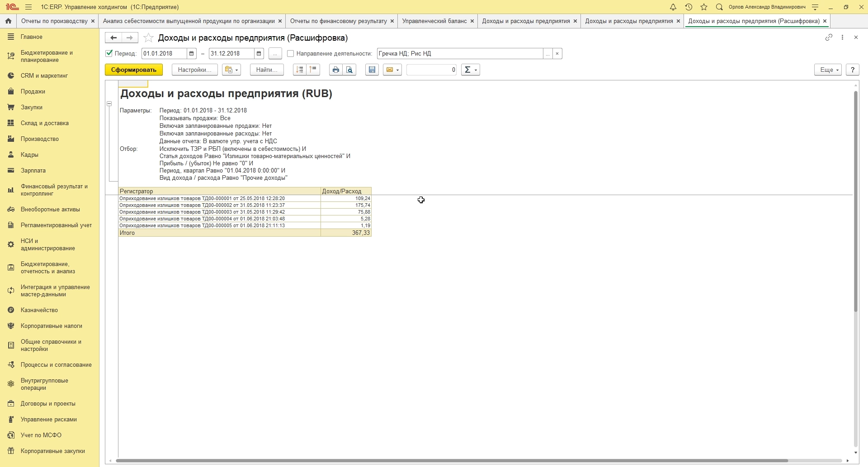
Task: Collapse all report groupings
Action: coord(313,70)
